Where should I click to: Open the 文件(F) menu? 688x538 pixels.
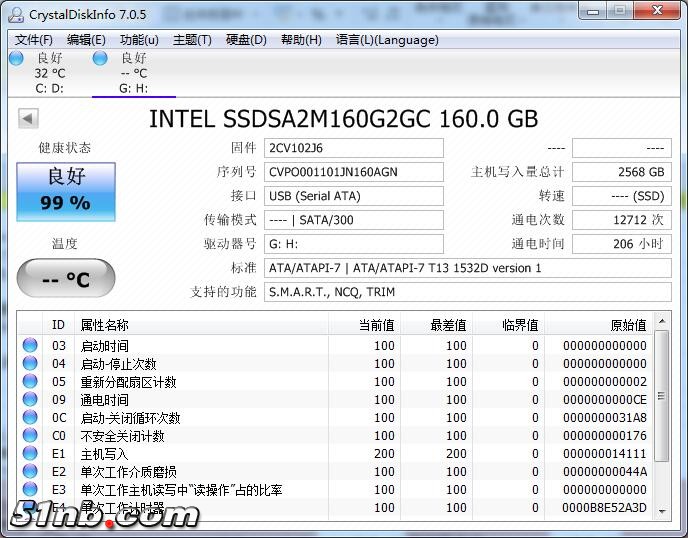coord(34,40)
